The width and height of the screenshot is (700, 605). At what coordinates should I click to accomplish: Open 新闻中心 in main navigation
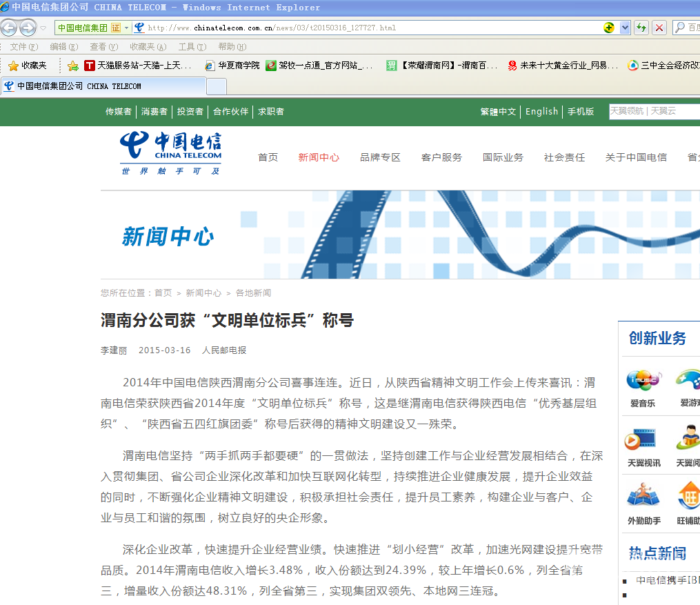click(319, 157)
